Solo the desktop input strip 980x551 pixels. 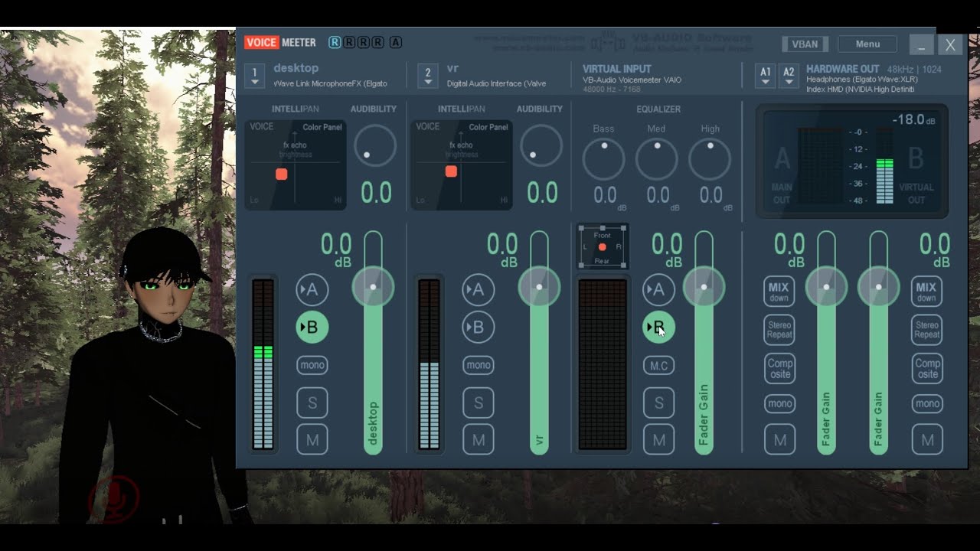pos(312,403)
